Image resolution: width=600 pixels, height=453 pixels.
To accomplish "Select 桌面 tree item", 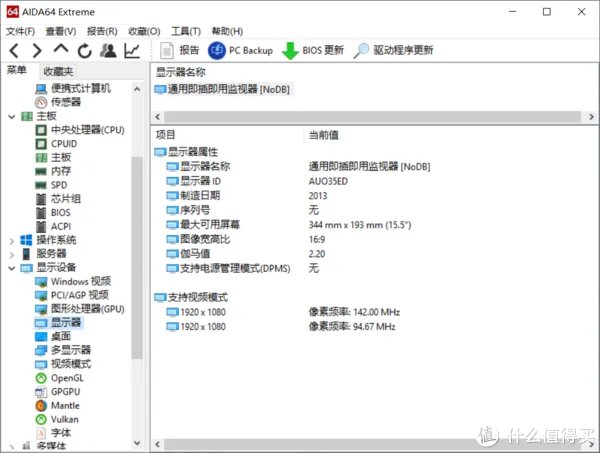I will click(x=53, y=337).
